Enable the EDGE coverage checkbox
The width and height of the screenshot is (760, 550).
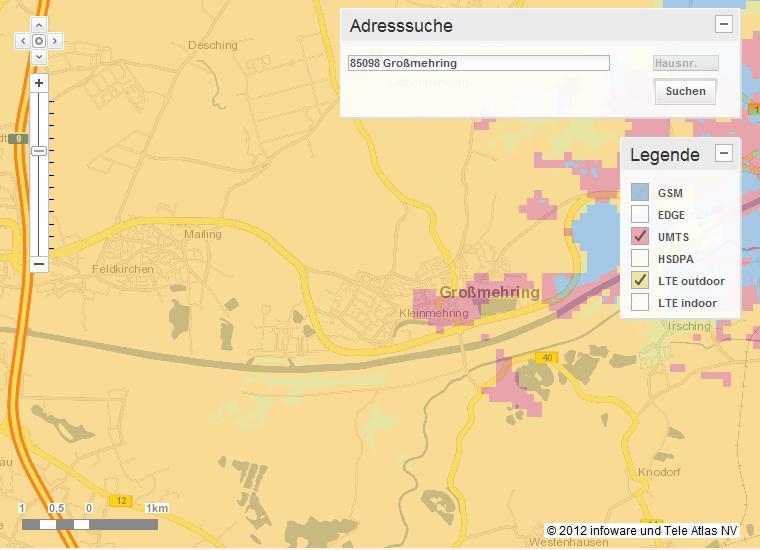tap(640, 215)
